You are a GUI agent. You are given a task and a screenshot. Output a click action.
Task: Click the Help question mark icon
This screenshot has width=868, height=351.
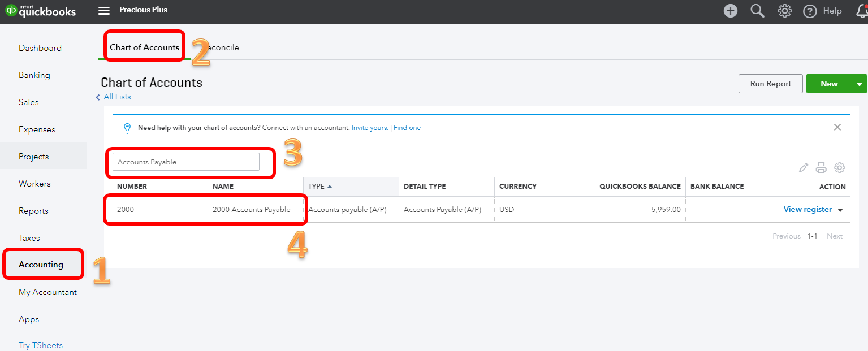(x=809, y=11)
